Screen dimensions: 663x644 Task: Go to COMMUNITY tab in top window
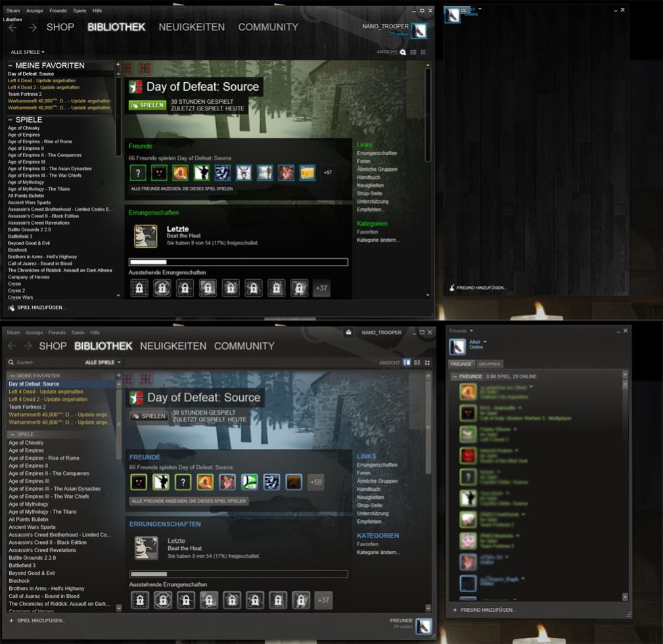click(x=268, y=27)
